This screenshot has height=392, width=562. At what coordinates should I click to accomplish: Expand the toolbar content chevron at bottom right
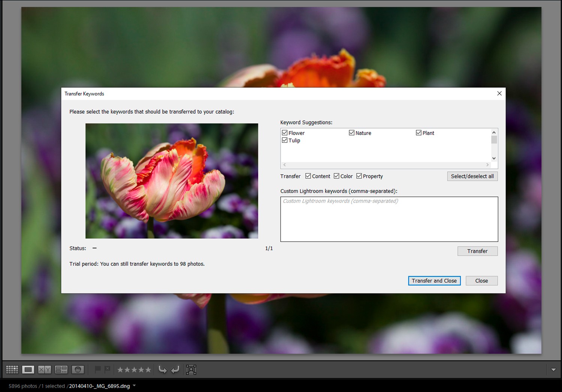553,370
